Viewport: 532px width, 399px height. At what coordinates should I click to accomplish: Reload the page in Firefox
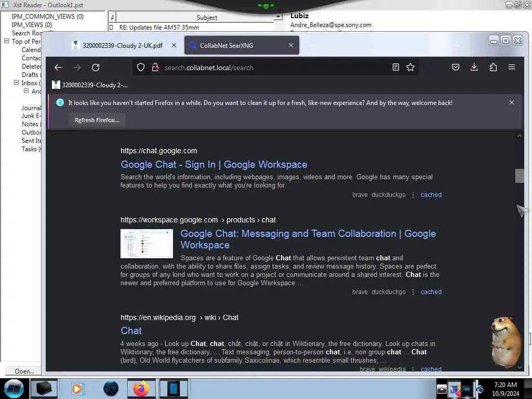96,68
